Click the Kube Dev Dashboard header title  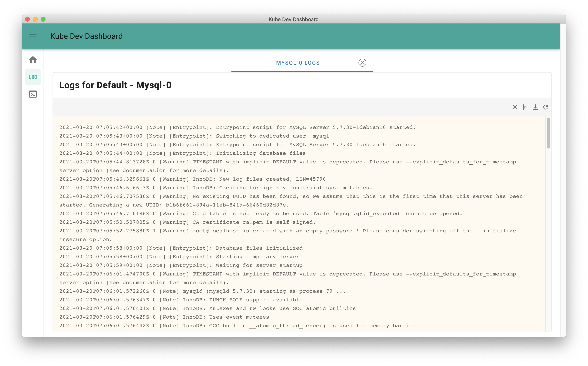[86, 36]
